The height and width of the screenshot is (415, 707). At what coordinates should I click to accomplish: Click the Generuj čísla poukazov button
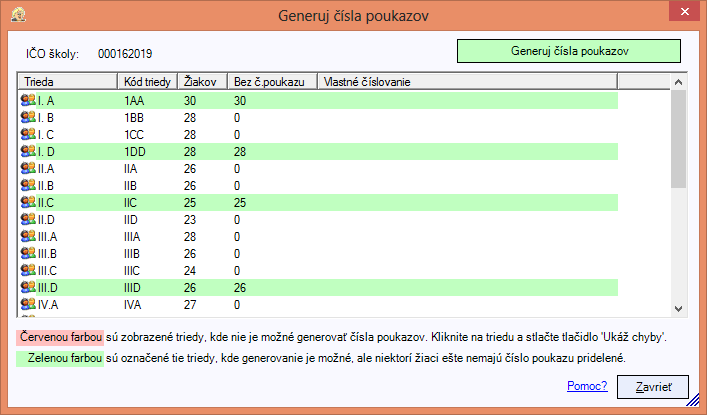tap(569, 51)
